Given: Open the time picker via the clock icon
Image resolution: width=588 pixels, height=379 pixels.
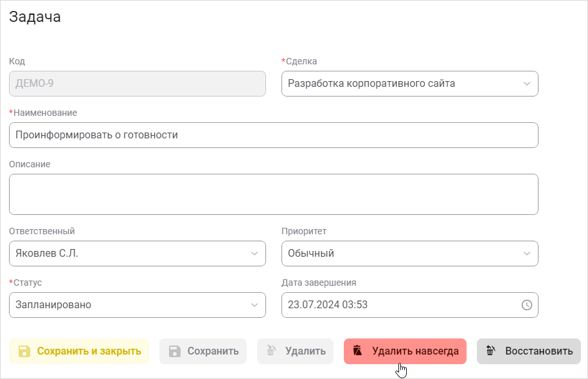Looking at the screenshot, I should tap(526, 305).
